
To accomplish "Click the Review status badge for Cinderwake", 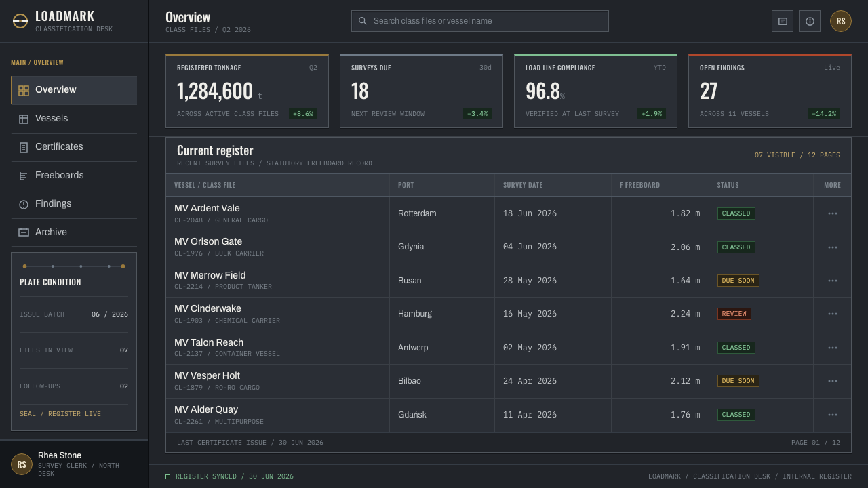I will pos(734,314).
